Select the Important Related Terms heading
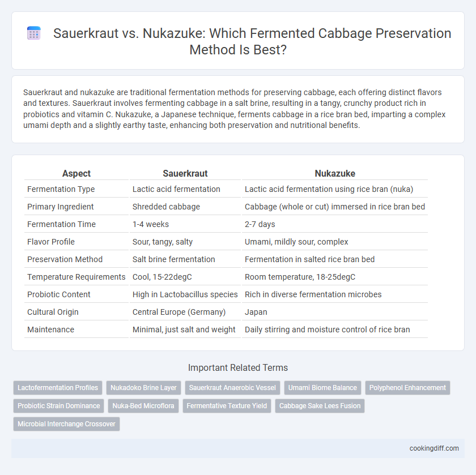The image size is (476, 475). click(x=238, y=367)
